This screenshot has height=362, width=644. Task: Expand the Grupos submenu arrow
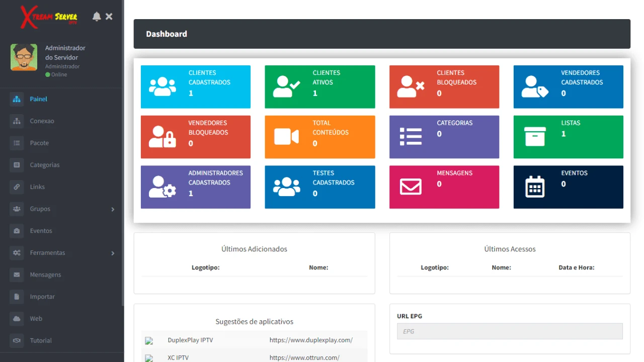[x=113, y=209]
